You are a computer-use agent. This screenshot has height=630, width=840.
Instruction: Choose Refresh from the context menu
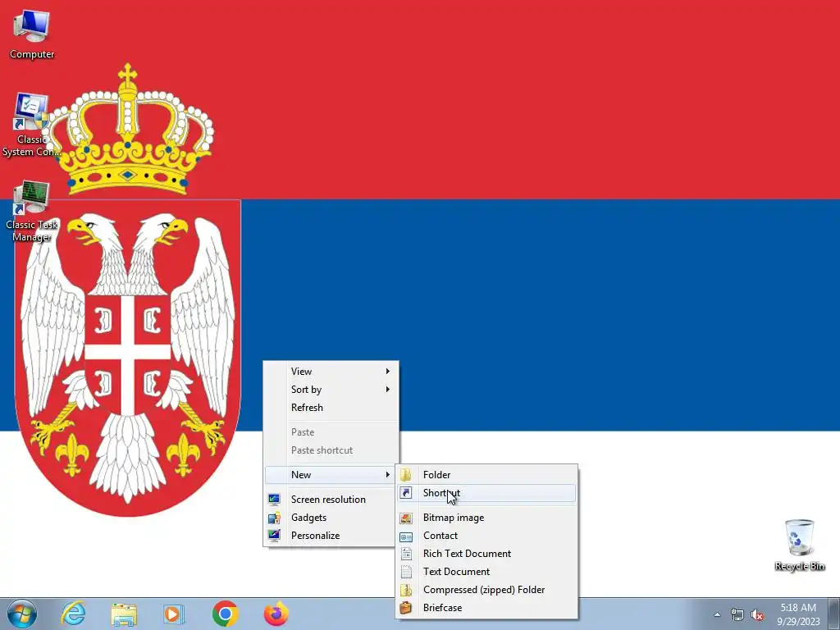click(331, 408)
